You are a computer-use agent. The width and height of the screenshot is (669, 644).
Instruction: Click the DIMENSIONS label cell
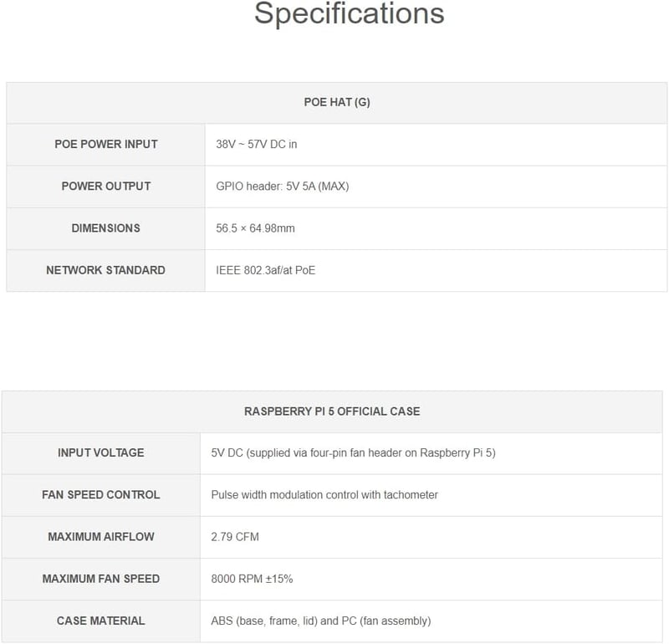pyautogui.click(x=106, y=228)
